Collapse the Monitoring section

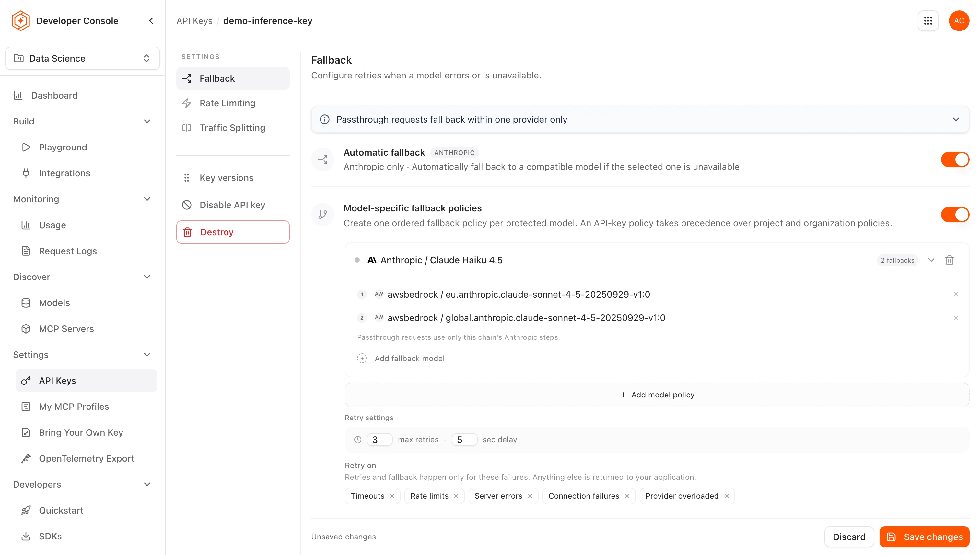147,199
